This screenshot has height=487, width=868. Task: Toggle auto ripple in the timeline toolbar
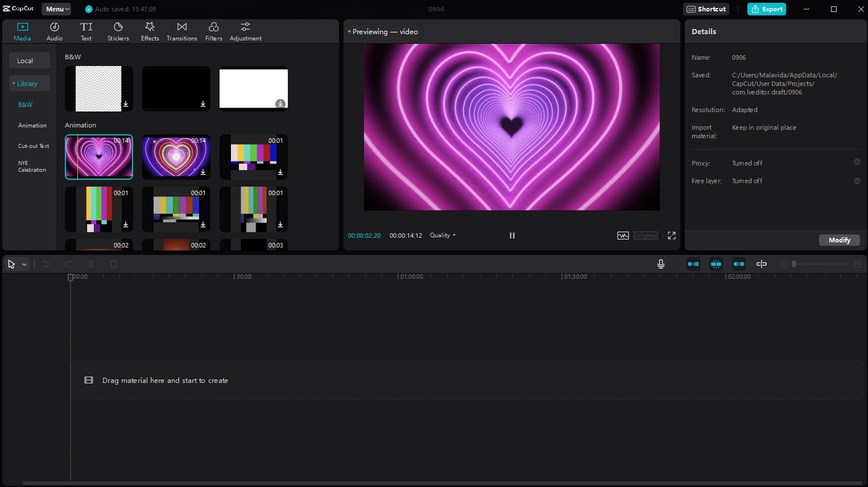pos(693,263)
